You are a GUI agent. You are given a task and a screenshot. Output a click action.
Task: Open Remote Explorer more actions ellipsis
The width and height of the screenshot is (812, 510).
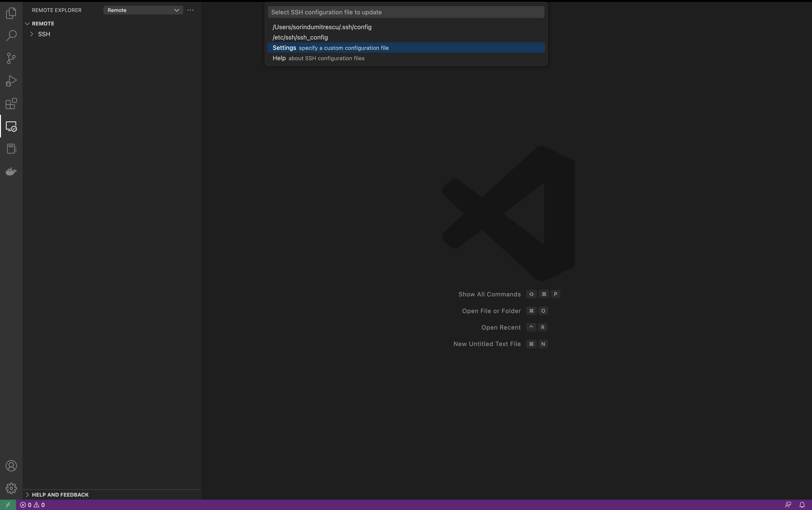[190, 10]
